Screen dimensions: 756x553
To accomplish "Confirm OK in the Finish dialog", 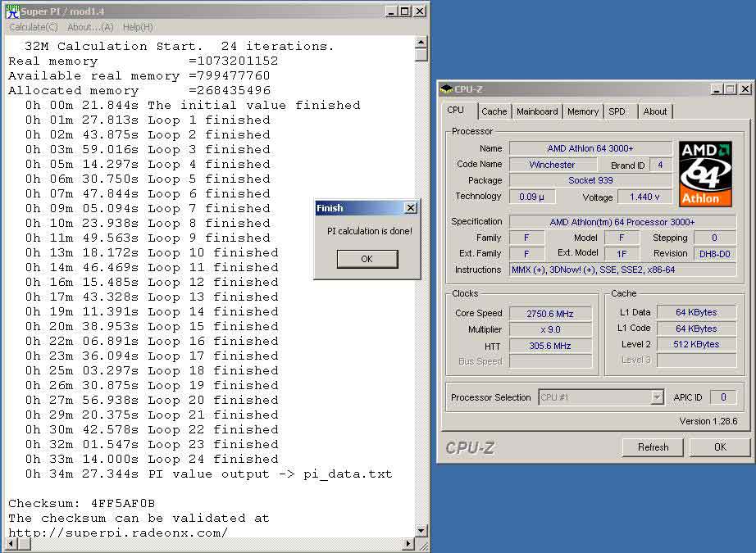I will (x=367, y=259).
